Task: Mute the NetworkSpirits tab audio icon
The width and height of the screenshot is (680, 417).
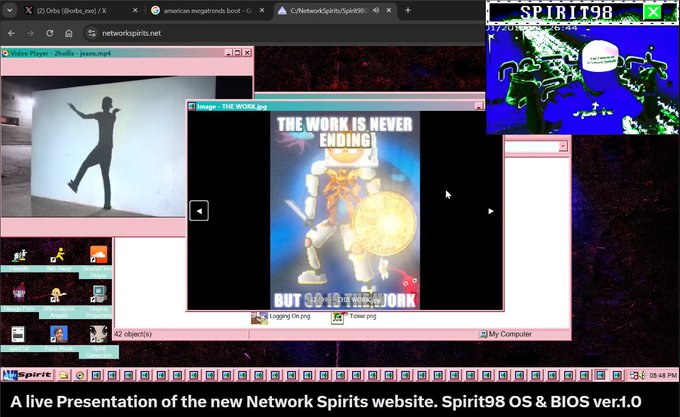Action: pos(376,10)
